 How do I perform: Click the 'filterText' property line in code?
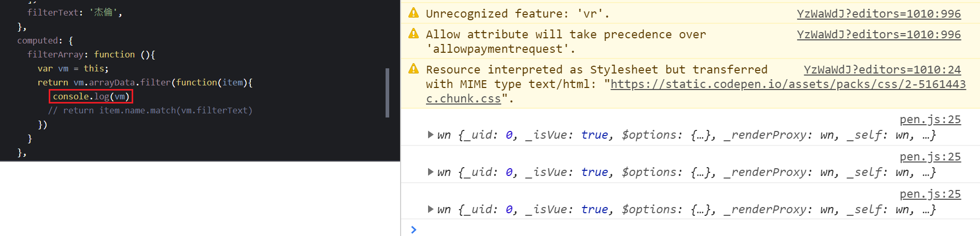click(x=75, y=12)
